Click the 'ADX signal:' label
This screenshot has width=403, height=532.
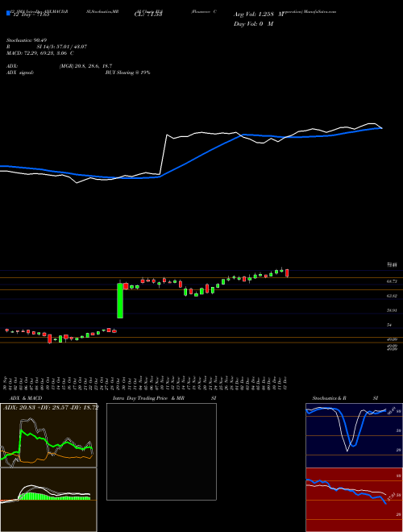pos(20,73)
